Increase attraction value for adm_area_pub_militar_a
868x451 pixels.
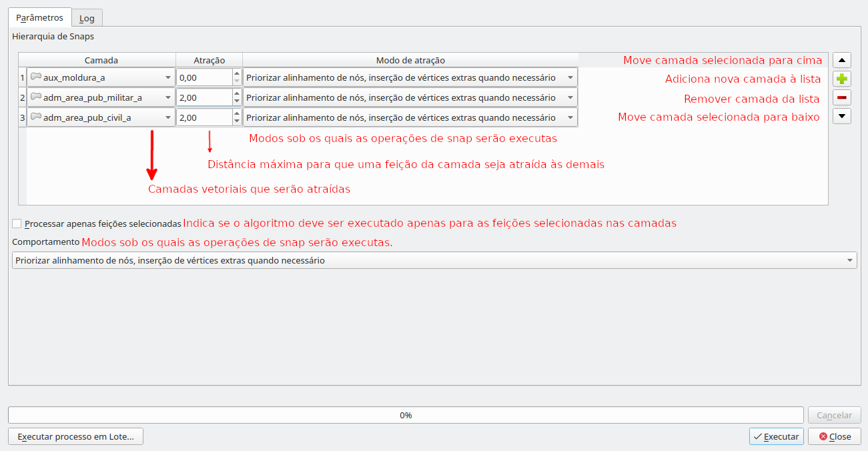(x=237, y=93)
